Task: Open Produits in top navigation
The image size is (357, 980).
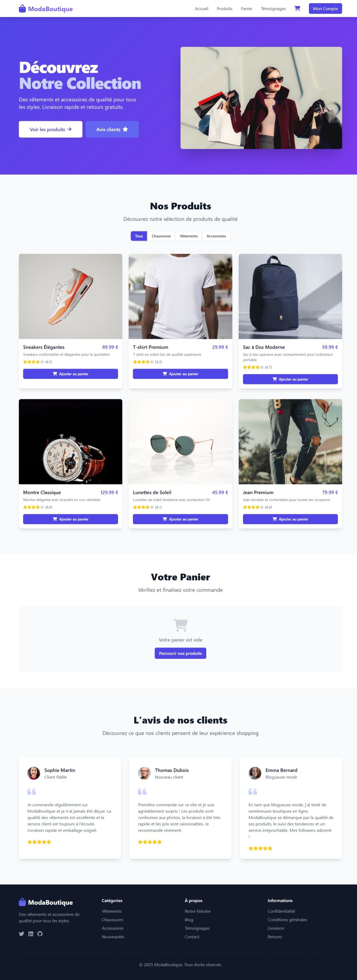Action: [x=224, y=9]
